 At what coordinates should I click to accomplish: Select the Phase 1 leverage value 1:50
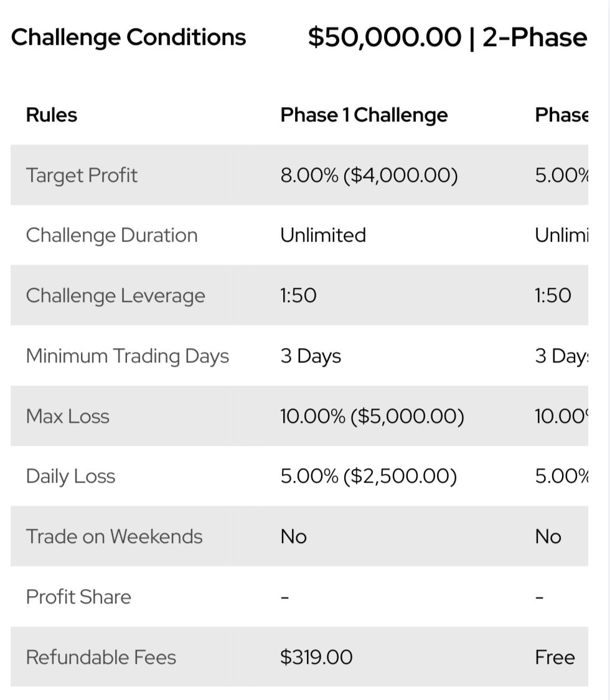pyautogui.click(x=298, y=295)
